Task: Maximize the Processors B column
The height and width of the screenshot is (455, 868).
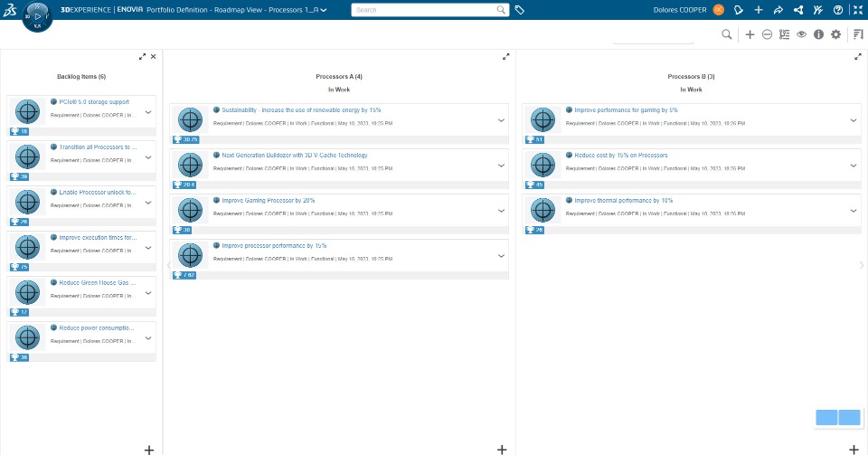Action: [858, 56]
